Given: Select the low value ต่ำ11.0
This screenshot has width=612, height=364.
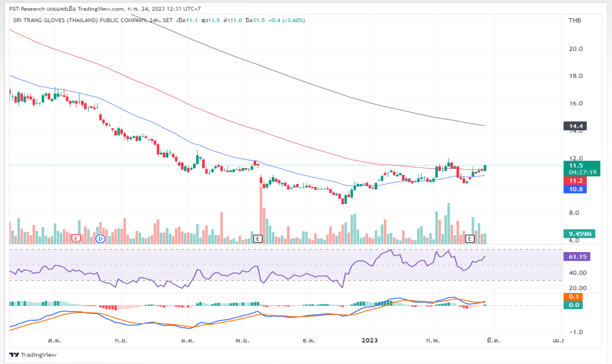Looking at the screenshot, I should [x=233, y=20].
